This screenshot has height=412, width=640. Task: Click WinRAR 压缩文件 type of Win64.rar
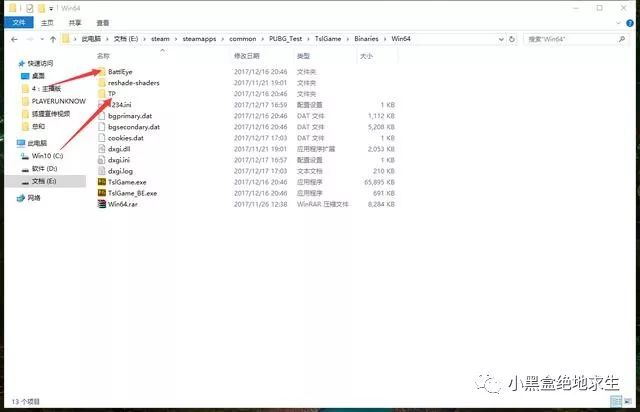(x=322, y=204)
